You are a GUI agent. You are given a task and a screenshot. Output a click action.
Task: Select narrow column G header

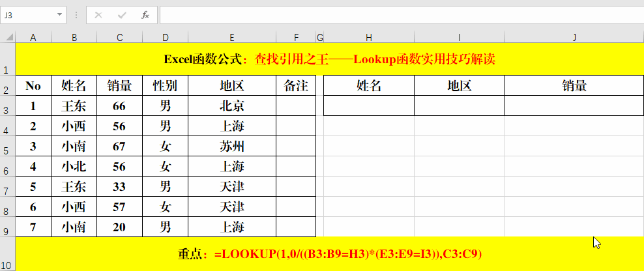point(320,37)
